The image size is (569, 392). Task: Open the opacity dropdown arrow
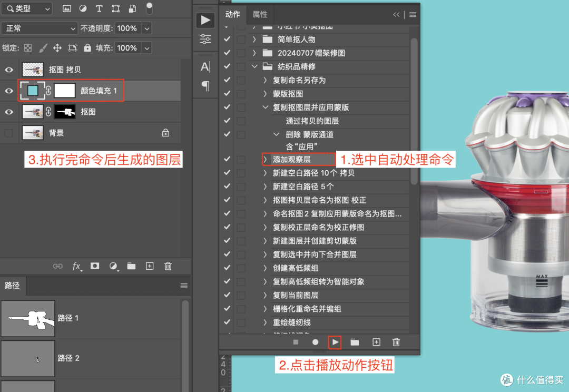point(146,28)
